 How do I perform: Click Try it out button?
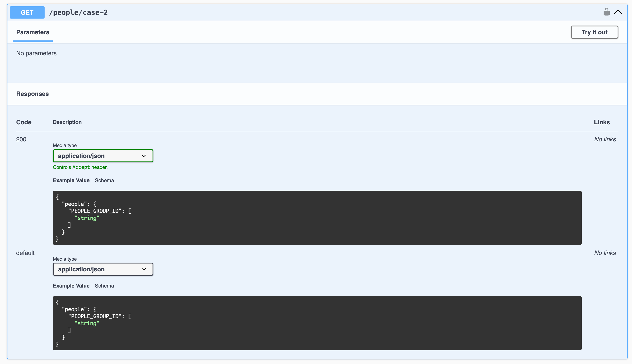[x=595, y=32]
